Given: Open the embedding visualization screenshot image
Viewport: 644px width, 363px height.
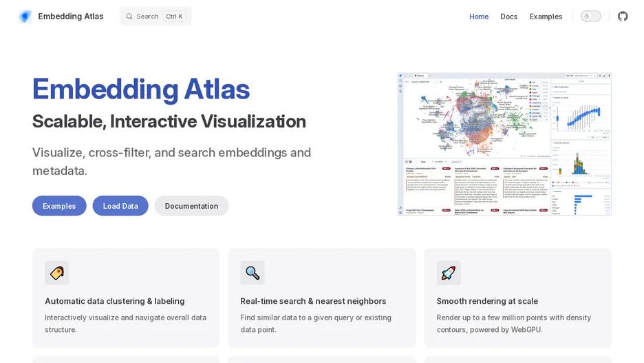Looking at the screenshot, I should pos(504,144).
